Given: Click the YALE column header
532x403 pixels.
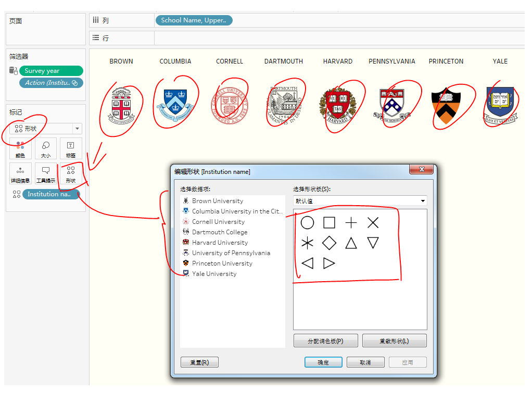Looking at the screenshot, I should [500, 61].
